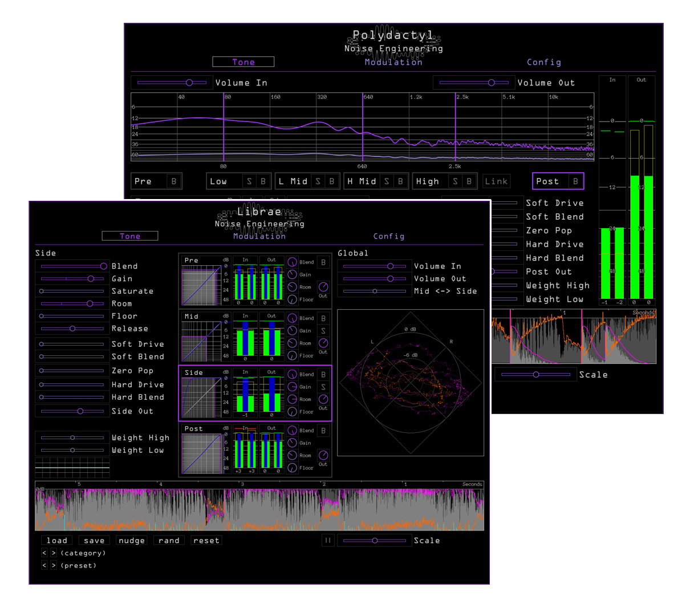Click the Gain knob in Librae's Mid section
The height and width of the screenshot is (616, 686).
click(293, 331)
